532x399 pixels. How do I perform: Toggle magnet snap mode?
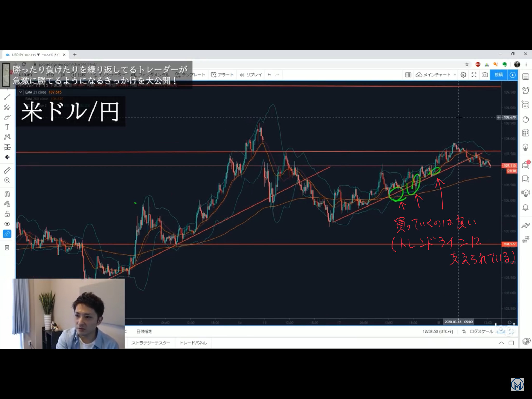[7, 194]
